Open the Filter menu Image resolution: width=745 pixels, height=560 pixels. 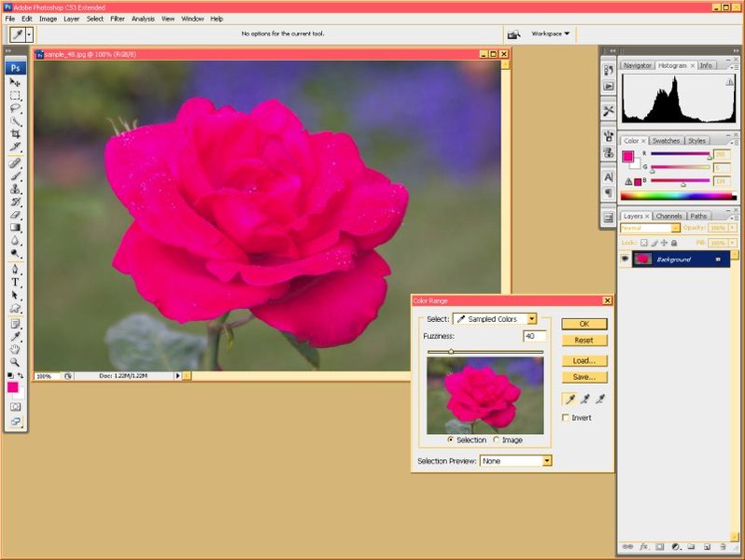118,19
